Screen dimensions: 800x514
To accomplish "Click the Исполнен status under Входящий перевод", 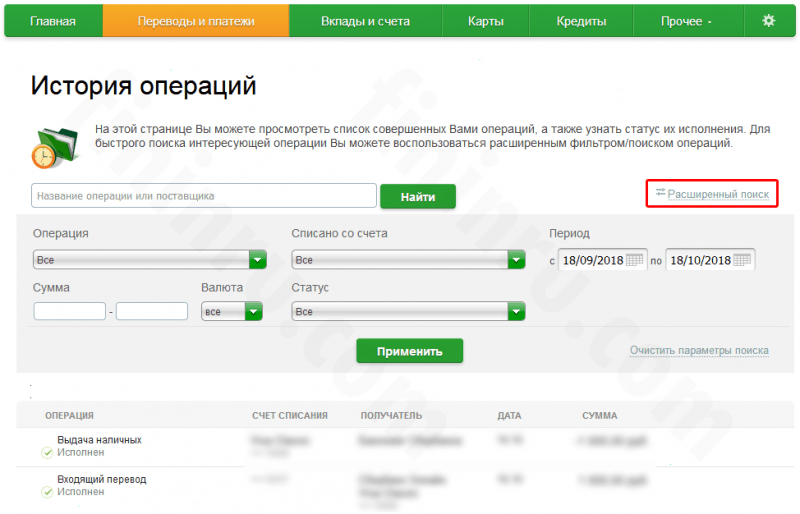I will [x=81, y=492].
